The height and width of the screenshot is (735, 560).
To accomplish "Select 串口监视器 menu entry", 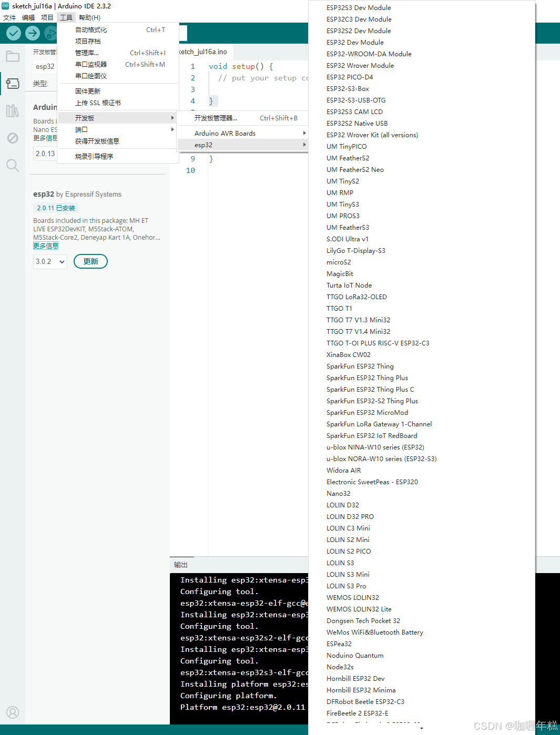I will 117,65.
